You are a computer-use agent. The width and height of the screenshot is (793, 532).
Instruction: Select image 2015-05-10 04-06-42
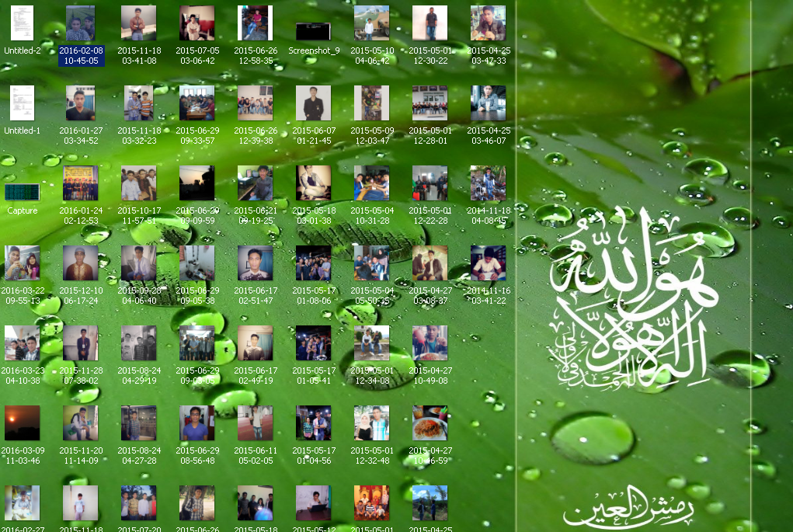point(372,23)
